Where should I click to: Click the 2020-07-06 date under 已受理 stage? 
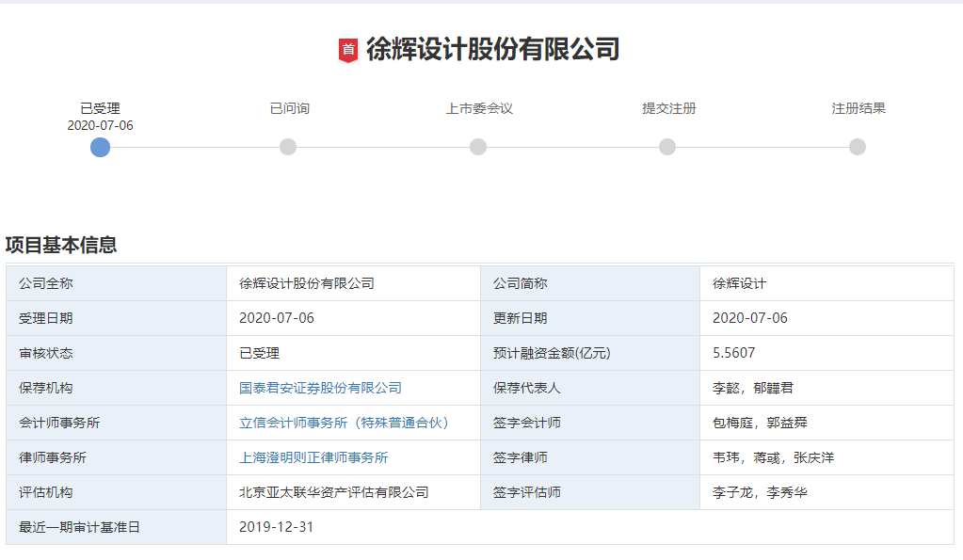coord(100,125)
